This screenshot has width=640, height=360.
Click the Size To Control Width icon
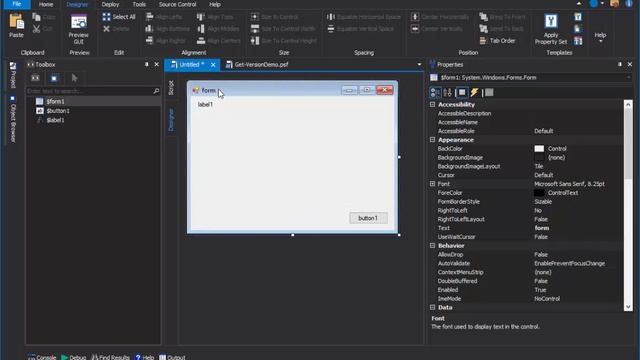pyautogui.click(x=255, y=29)
